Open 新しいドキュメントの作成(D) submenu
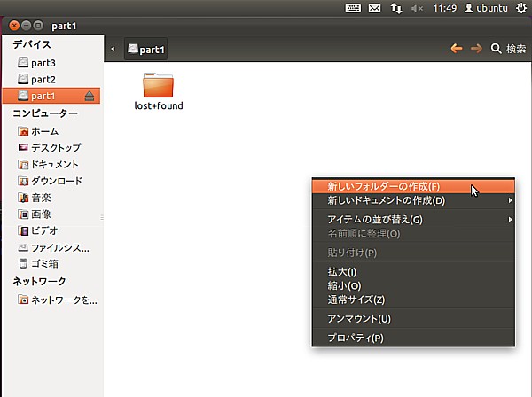This screenshot has width=532, height=397. click(x=413, y=200)
